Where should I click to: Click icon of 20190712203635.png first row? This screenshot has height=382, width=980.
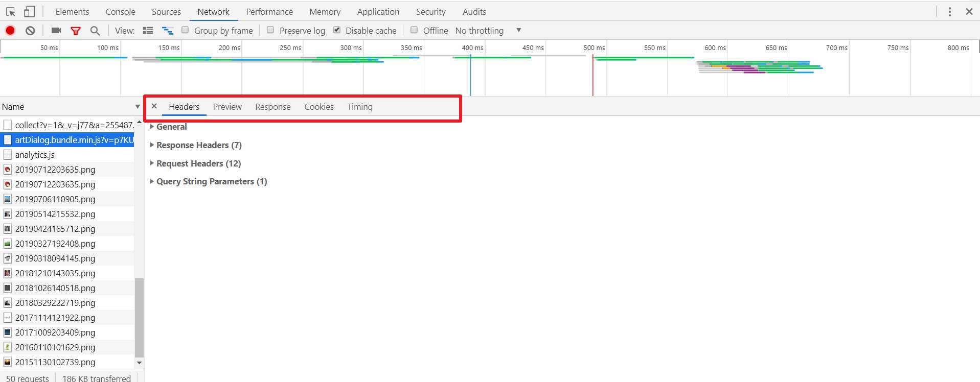[8, 170]
